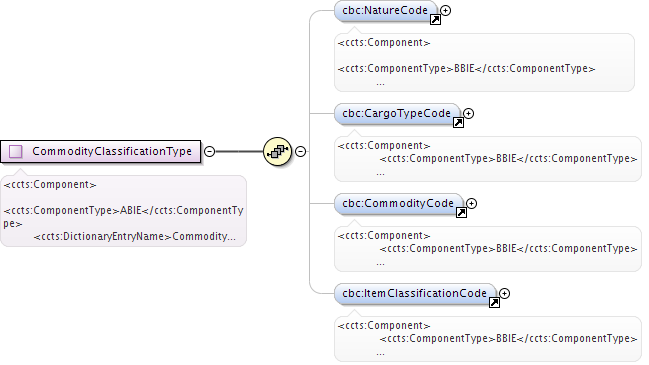Expand the cbc:NatureCode plus button
This screenshot has height=365, width=649.
pyautogui.click(x=445, y=10)
